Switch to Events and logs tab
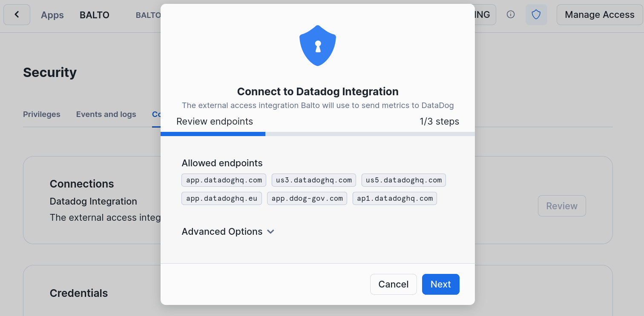 (x=106, y=114)
